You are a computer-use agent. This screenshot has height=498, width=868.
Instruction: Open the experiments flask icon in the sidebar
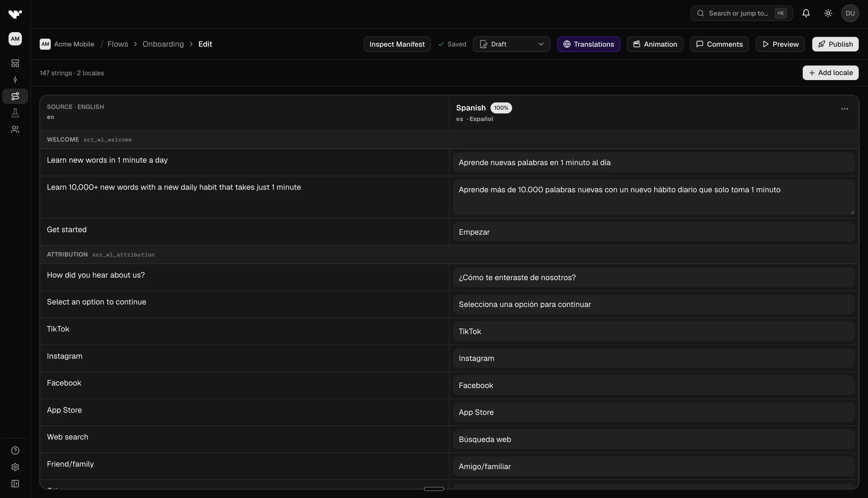coord(15,113)
